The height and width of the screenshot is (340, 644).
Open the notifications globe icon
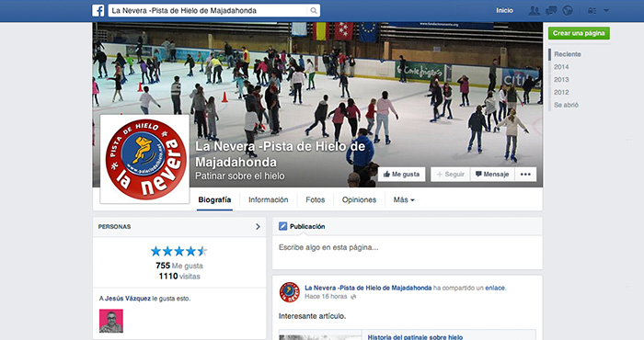pos(568,11)
